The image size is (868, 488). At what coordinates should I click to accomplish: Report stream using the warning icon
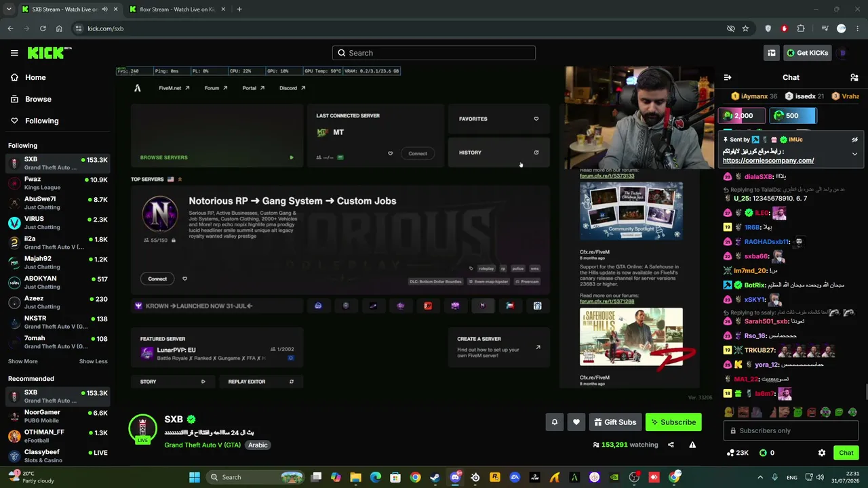(x=692, y=445)
